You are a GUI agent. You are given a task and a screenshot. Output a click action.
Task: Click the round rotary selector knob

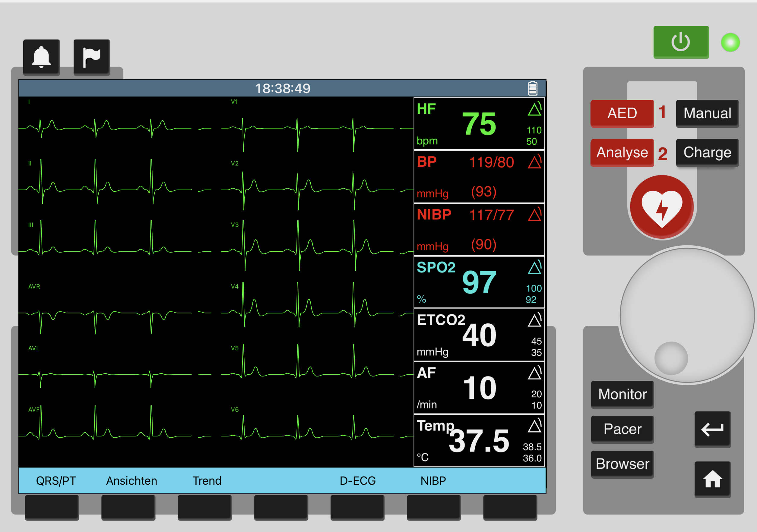coord(687,315)
